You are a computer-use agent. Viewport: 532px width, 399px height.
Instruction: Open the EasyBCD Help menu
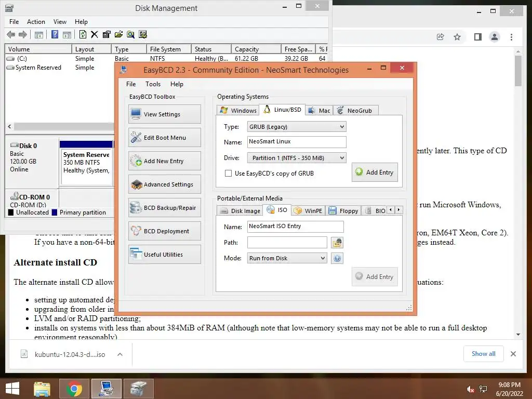tap(177, 84)
